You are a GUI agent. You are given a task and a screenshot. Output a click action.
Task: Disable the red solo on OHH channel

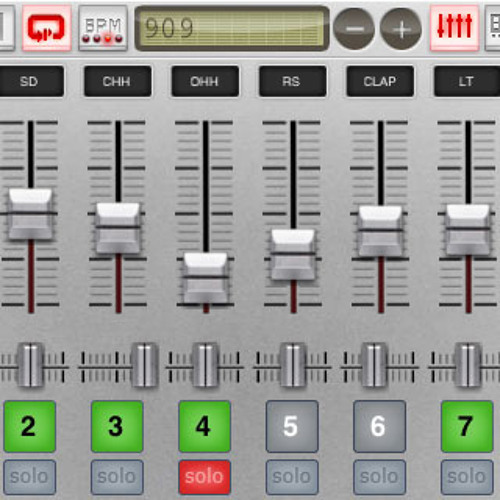(205, 477)
